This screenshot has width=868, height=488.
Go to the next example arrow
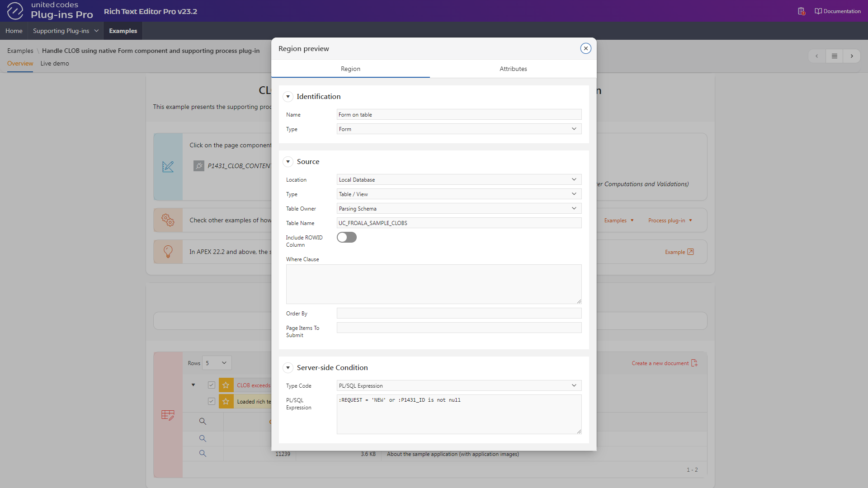pos(852,56)
